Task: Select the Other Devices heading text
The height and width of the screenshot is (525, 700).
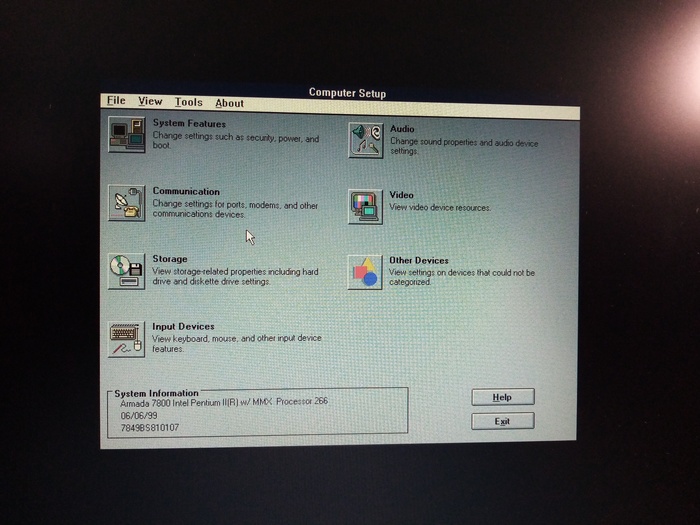Action: [419, 260]
